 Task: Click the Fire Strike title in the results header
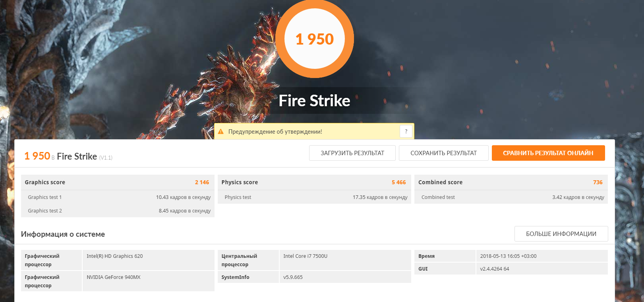[77, 156]
